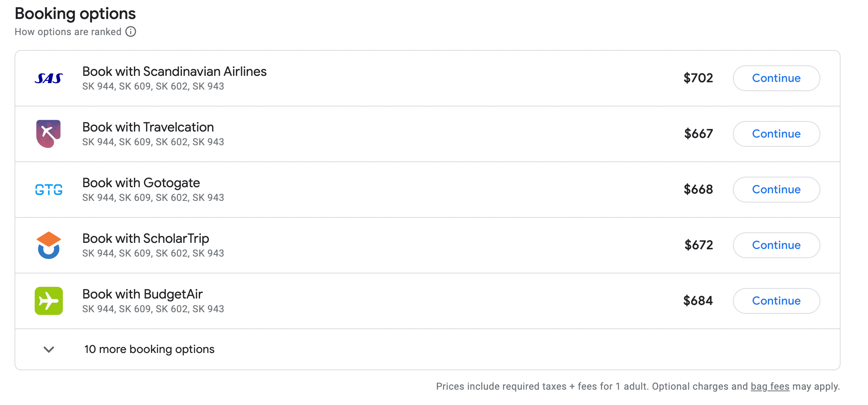Choose Continue next to ScholarTrip
This screenshot has width=868, height=405.
pos(776,245)
